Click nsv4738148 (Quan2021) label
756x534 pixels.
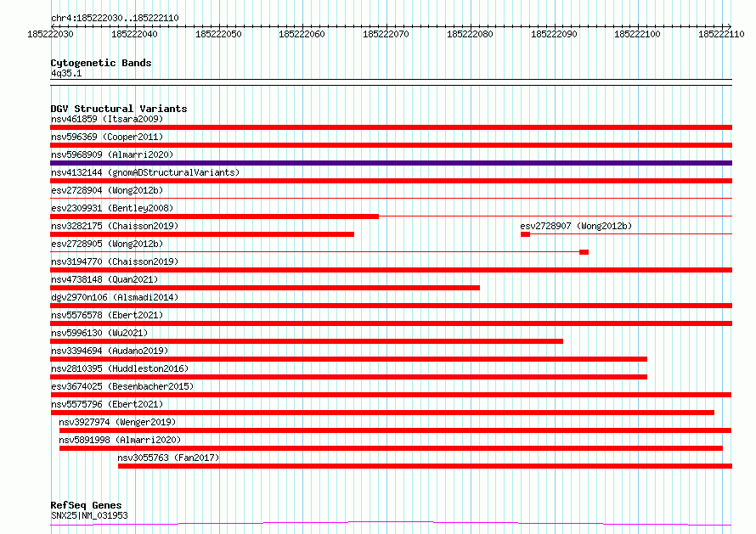point(104,279)
